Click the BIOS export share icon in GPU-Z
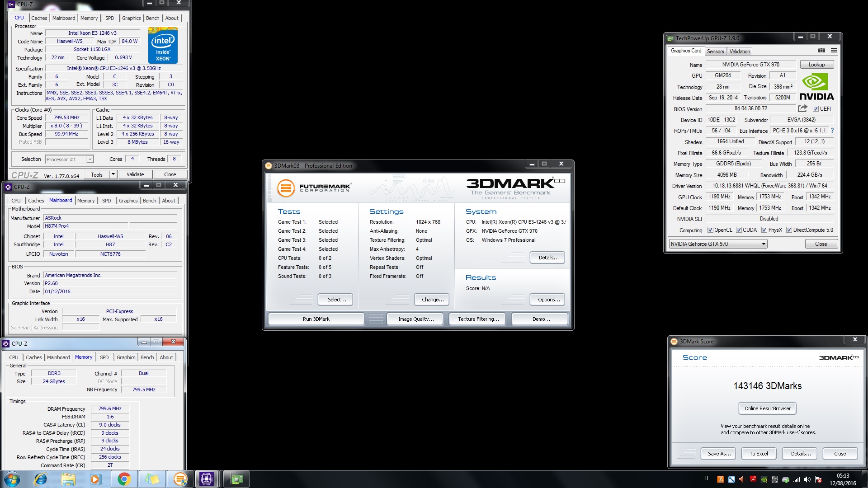This screenshot has height=488, width=868. coord(802,108)
